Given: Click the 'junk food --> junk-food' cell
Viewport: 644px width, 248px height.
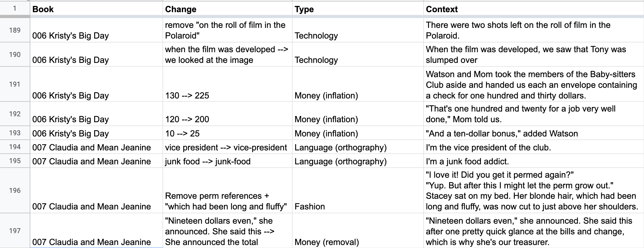Looking at the screenshot, I should (x=227, y=161).
